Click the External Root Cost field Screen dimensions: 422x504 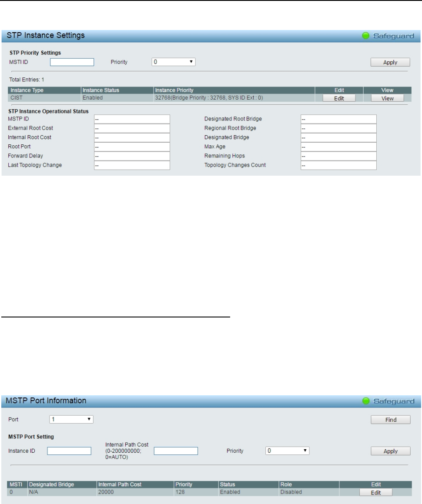coord(132,129)
